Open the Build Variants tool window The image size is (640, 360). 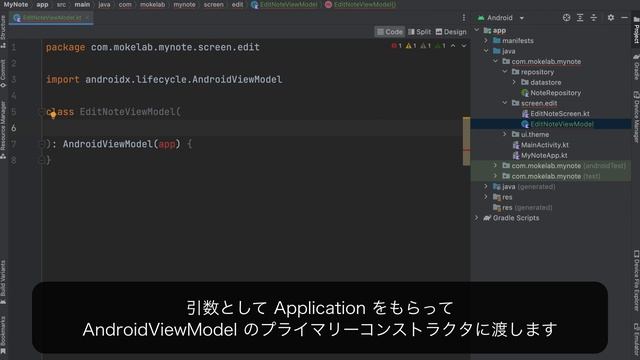(x=3, y=282)
